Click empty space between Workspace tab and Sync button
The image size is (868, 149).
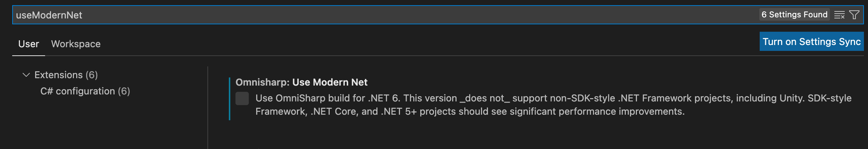pos(407,44)
